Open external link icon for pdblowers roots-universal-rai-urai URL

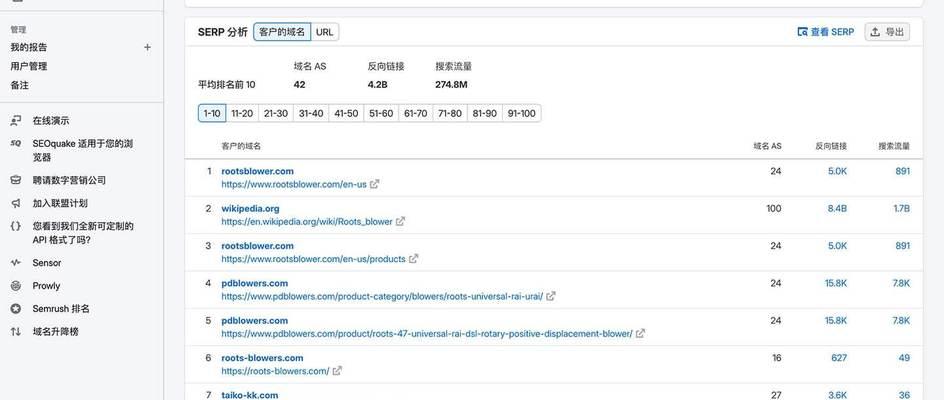coord(551,296)
